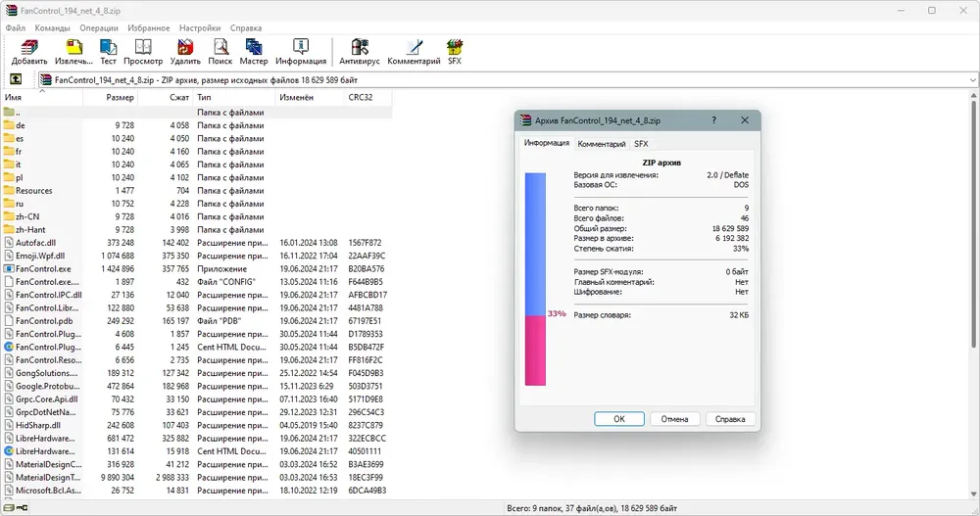980x516 pixels.
Task: Sort by the Изменён column header
Action: coord(310,98)
